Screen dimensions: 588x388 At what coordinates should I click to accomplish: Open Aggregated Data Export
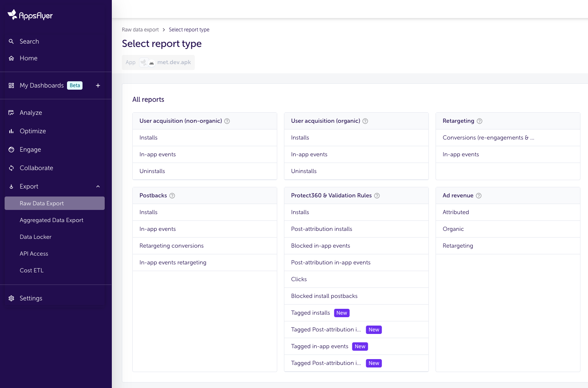(52, 220)
